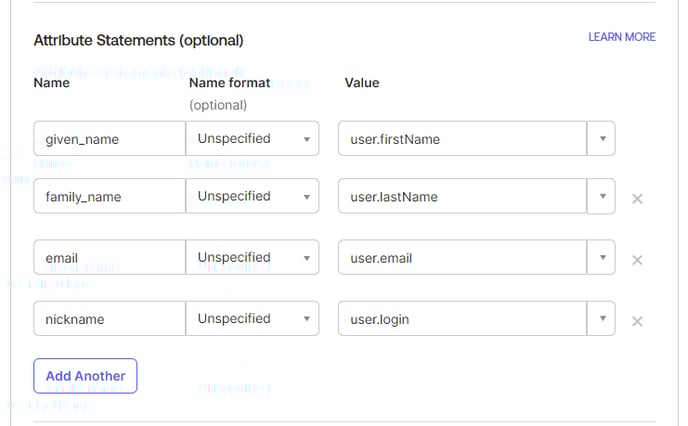
Task: Focus the family_name name field
Action: (x=109, y=197)
